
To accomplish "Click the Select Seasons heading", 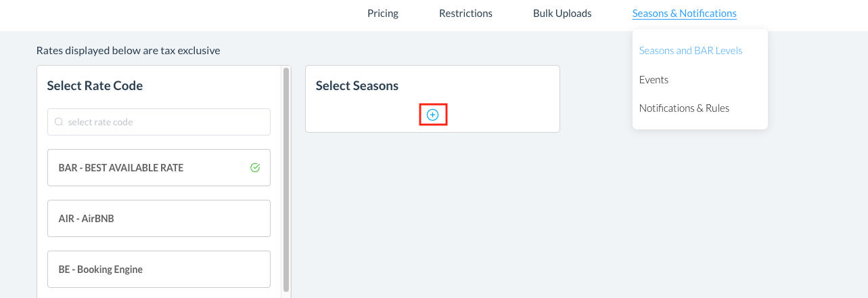I will pos(357,86).
